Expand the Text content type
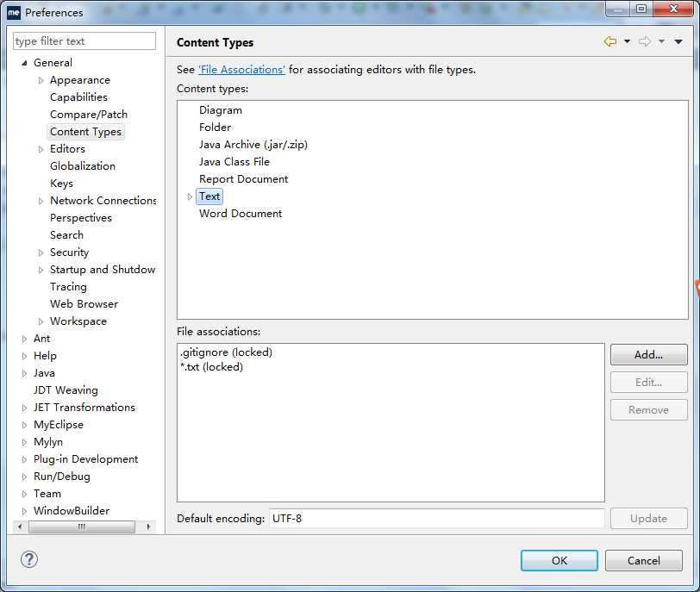Image resolution: width=700 pixels, height=592 pixels. tap(190, 196)
